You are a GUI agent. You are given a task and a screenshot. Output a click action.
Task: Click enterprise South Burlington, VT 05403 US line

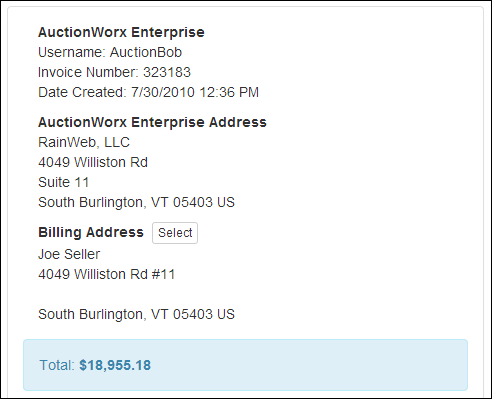[136, 202]
